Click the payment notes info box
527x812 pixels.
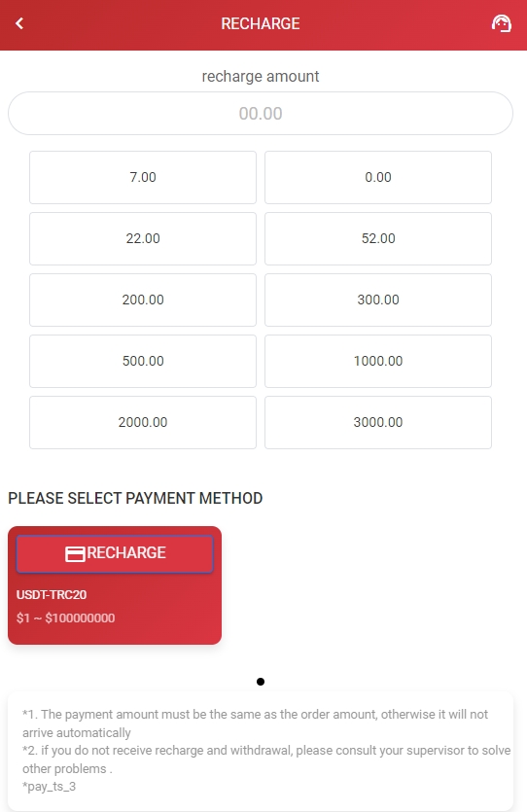pyautogui.click(x=261, y=751)
